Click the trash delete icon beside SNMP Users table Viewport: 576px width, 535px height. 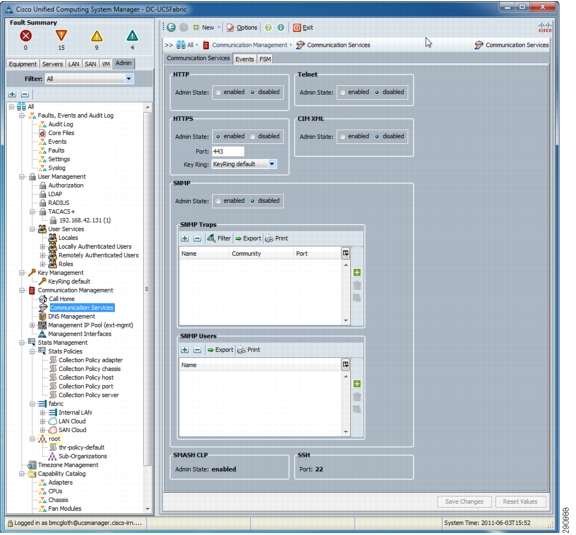coord(357,396)
